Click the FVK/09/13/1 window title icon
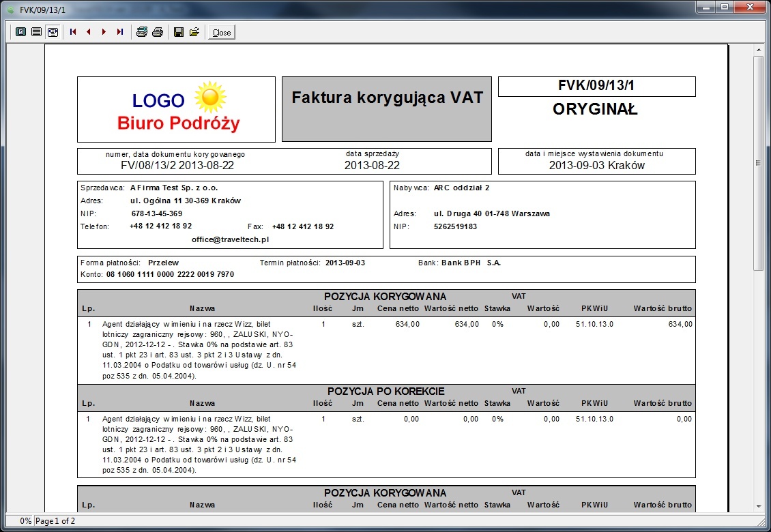Viewport: 771px width, 532px height. (x=11, y=10)
